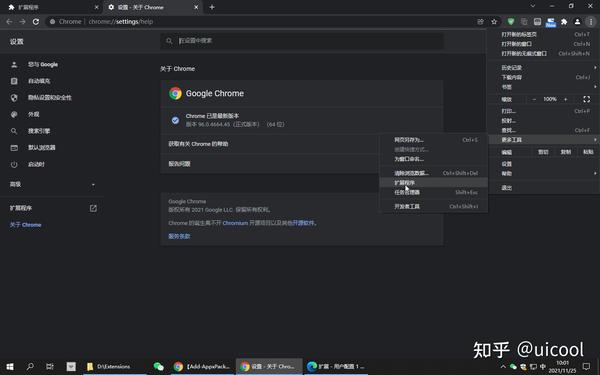
Task: Click the tab search chevron in title bar
Action: (x=533, y=6)
